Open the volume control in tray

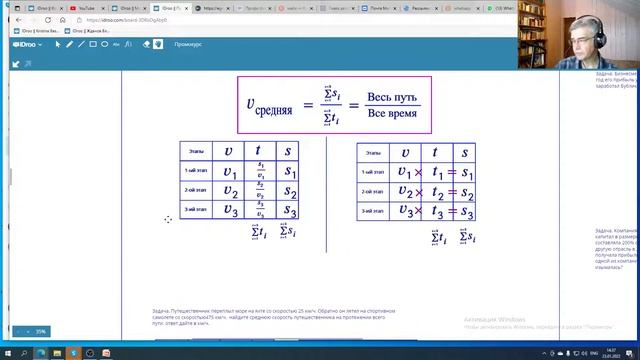pyautogui.click(x=584, y=353)
